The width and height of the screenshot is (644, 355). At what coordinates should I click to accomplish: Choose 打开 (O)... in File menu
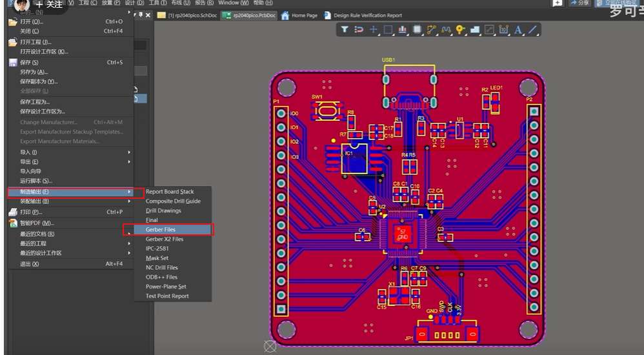point(70,21)
